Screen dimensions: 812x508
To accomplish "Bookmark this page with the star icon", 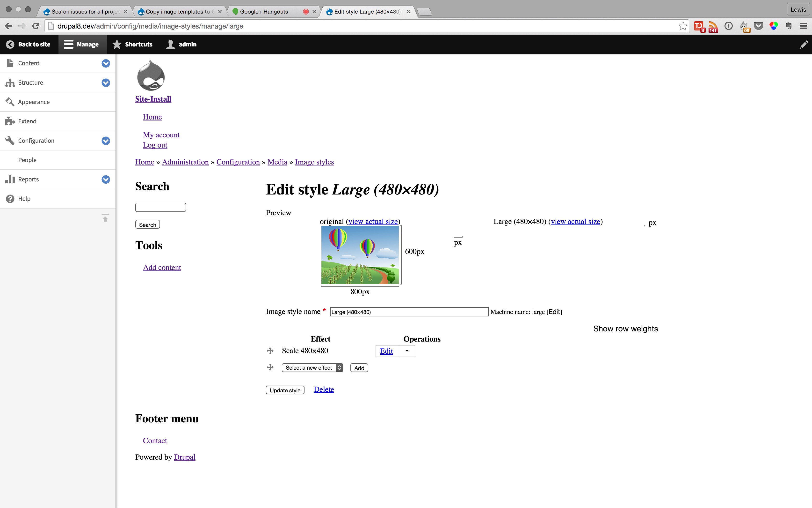I will point(682,26).
